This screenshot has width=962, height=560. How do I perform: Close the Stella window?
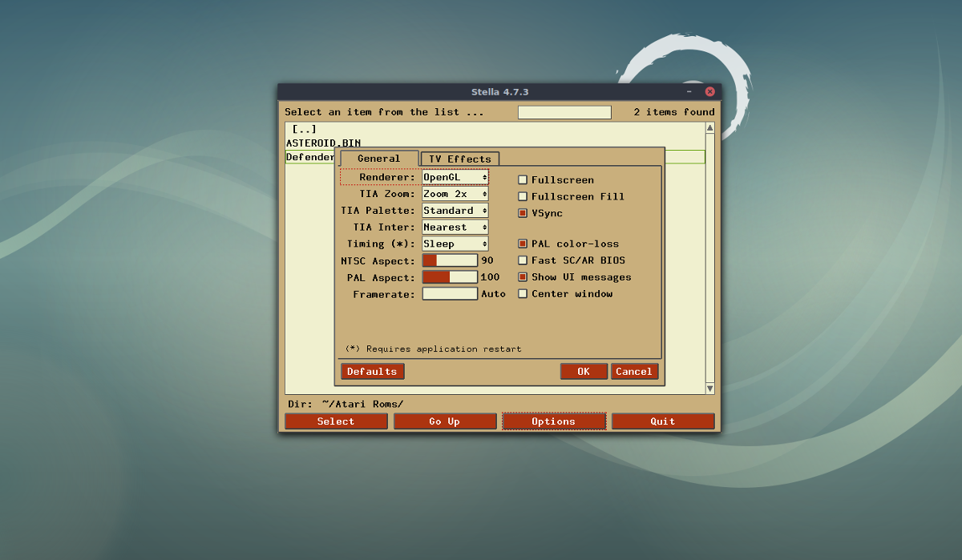point(710,92)
